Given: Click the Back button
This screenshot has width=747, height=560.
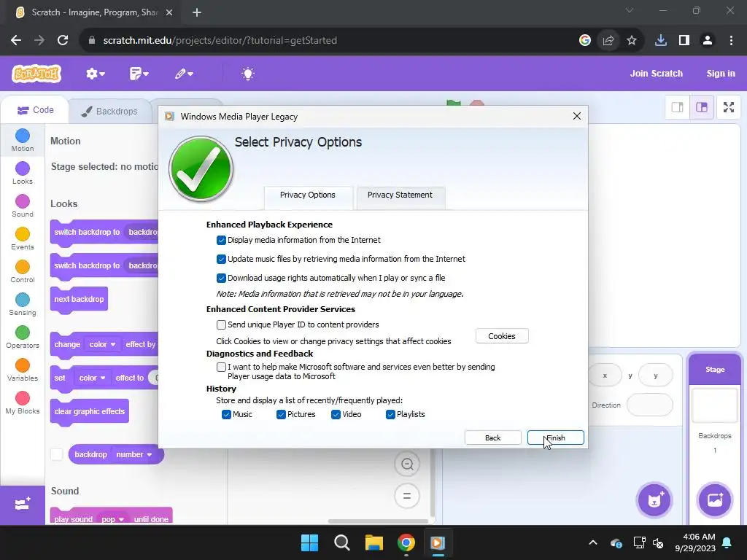Looking at the screenshot, I should (492, 437).
